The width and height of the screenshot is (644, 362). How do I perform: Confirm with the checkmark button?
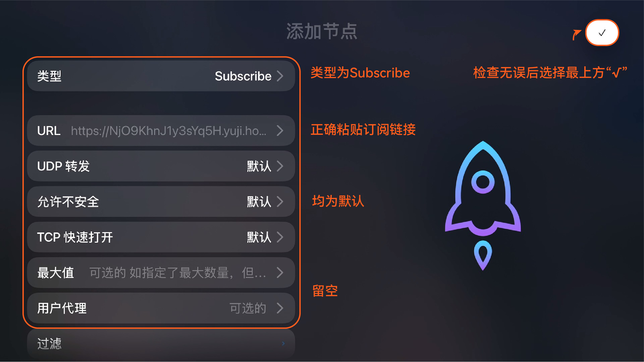[x=602, y=33]
